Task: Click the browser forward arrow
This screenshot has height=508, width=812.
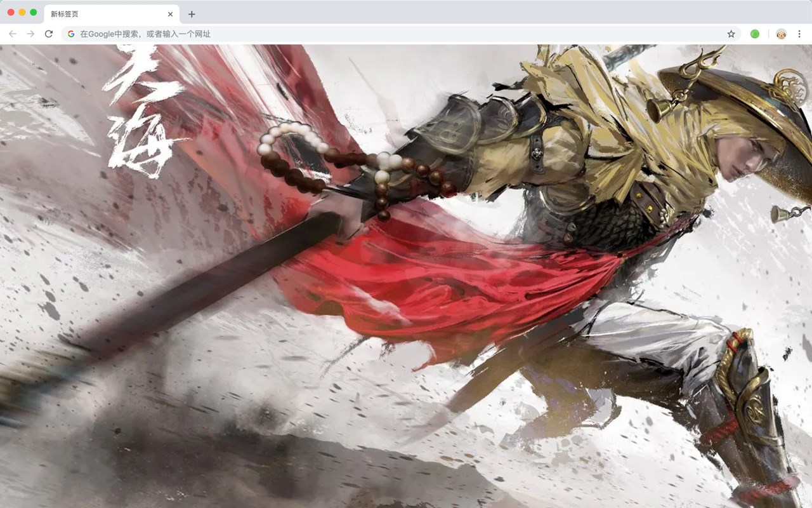Action: tap(30, 34)
